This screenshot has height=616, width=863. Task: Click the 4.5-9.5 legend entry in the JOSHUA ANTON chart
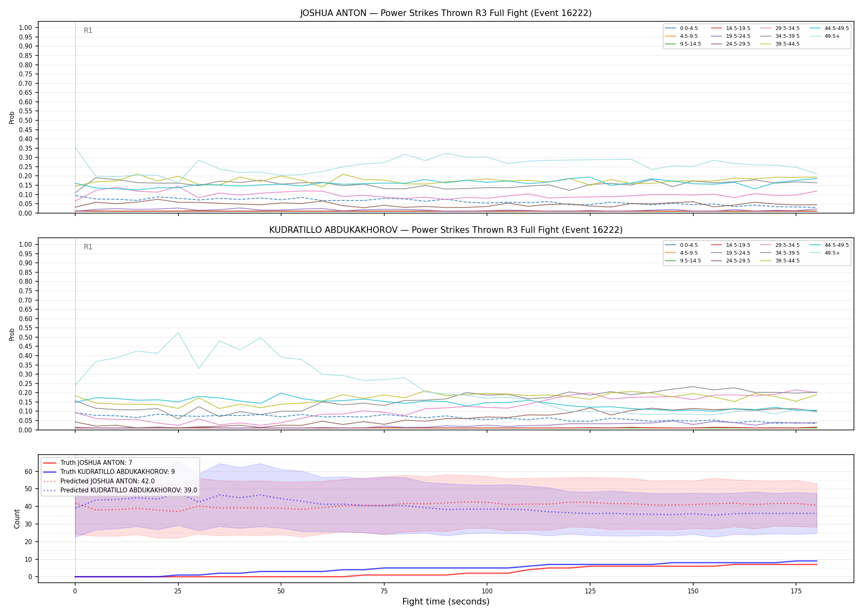pyautogui.click(x=681, y=36)
